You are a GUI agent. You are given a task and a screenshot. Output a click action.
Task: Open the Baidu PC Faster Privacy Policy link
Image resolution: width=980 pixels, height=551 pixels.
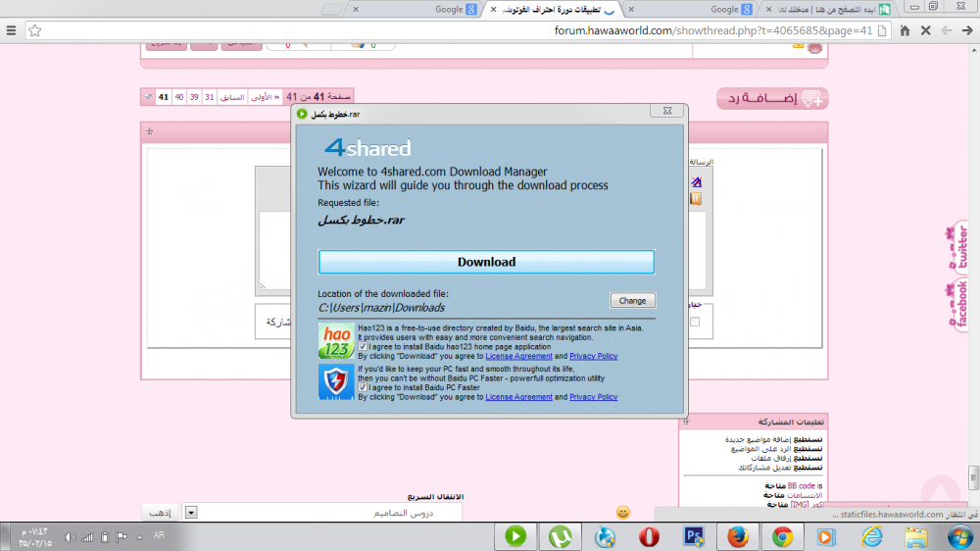pyautogui.click(x=593, y=397)
